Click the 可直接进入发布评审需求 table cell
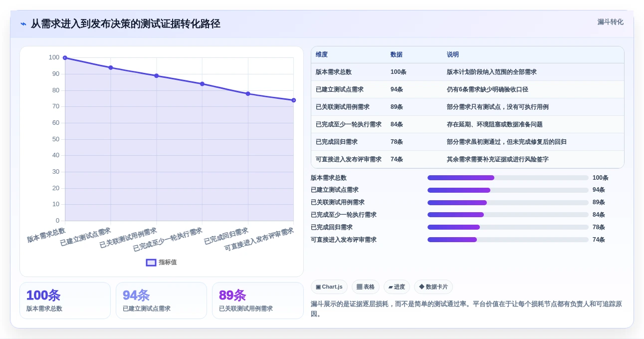This screenshot has height=339, width=644. click(349, 159)
